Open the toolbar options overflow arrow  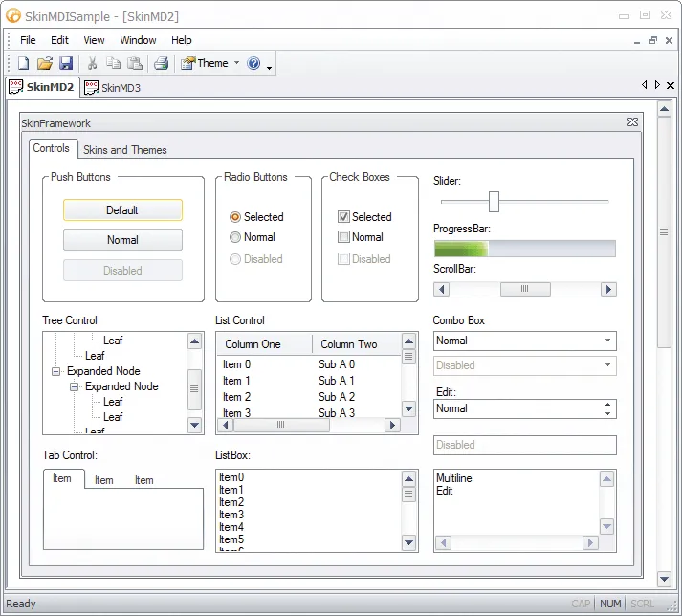point(269,68)
